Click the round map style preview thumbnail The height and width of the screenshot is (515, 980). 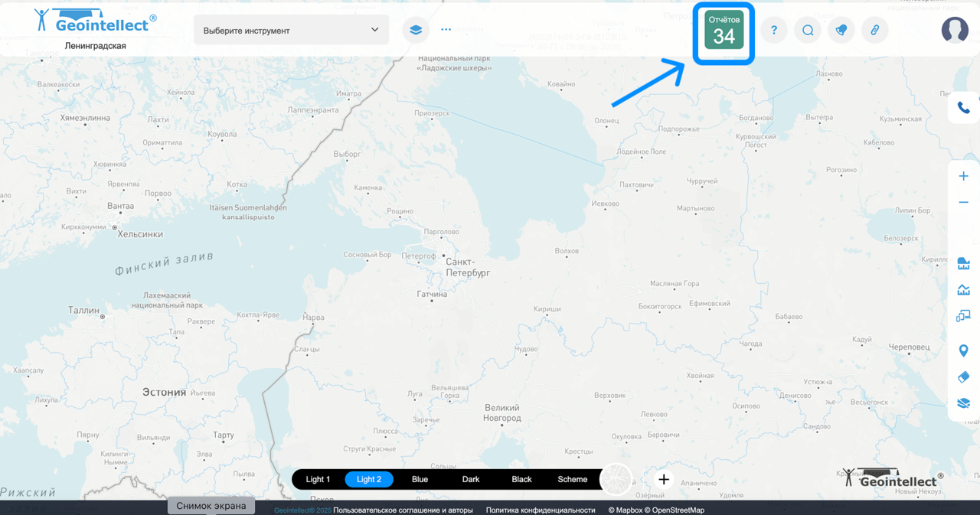616,480
